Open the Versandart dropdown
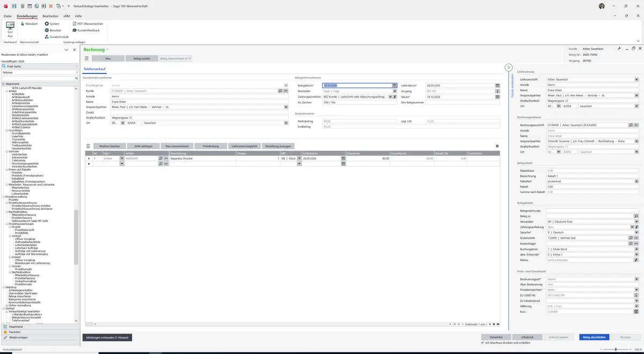The image size is (644, 354). tap(636, 222)
